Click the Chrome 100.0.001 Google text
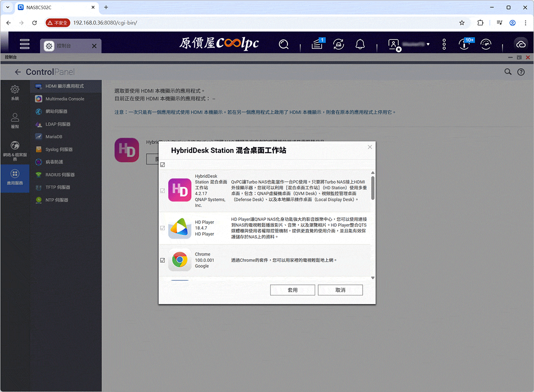This screenshot has width=534, height=392. click(x=204, y=260)
